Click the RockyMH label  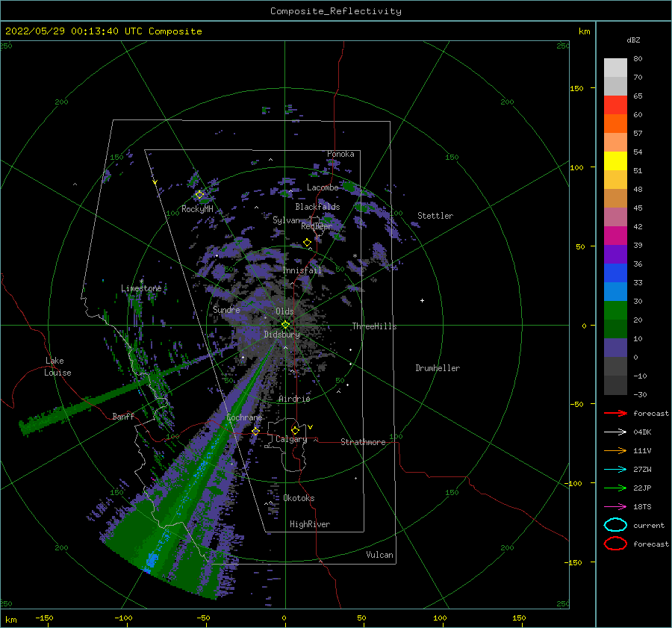coord(197,209)
